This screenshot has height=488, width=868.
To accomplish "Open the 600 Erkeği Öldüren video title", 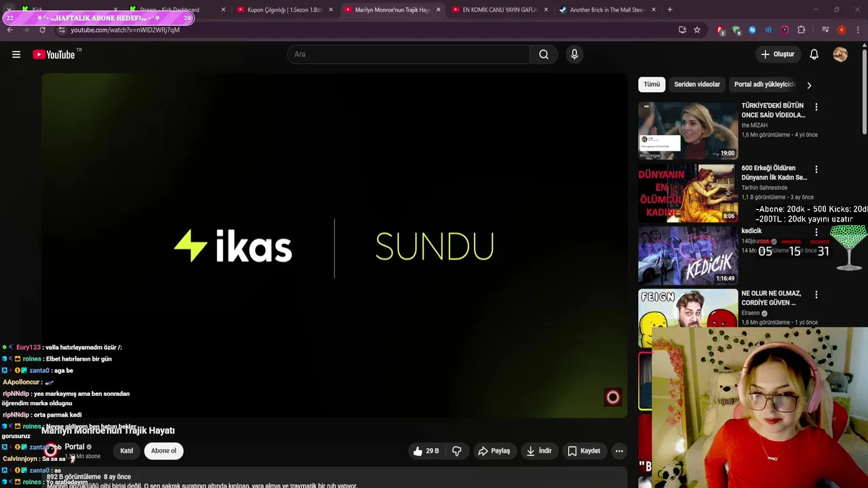I will 774,173.
